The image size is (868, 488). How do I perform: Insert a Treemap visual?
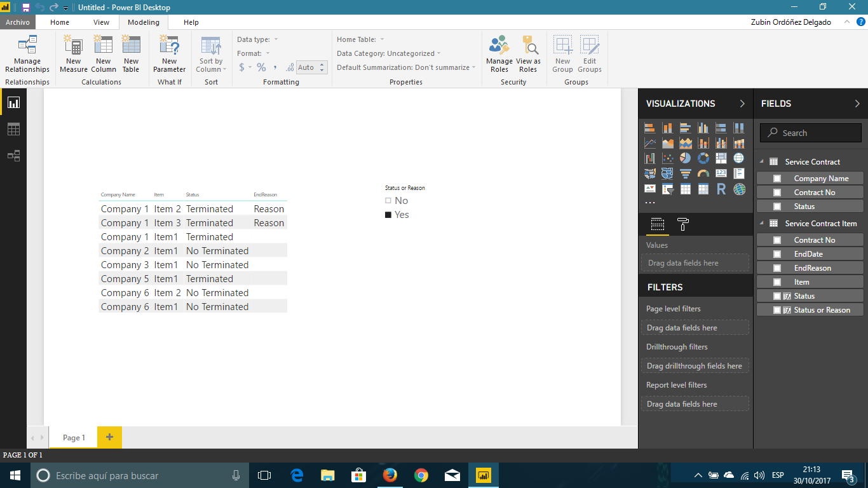coord(721,158)
